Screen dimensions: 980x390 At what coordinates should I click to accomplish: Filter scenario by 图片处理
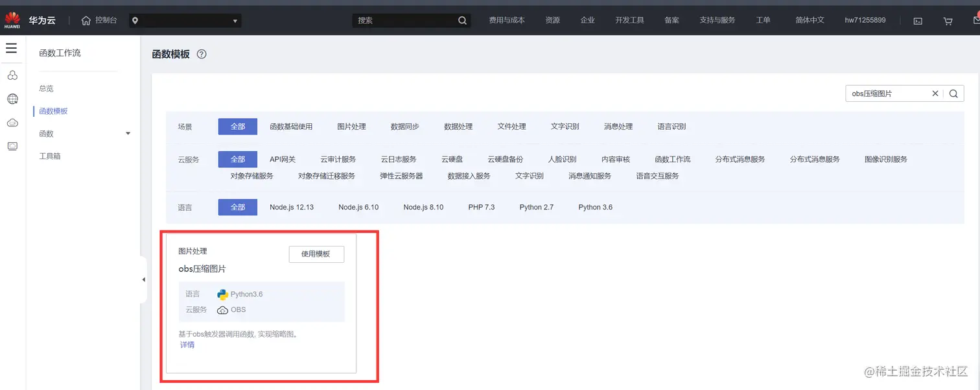(351, 127)
